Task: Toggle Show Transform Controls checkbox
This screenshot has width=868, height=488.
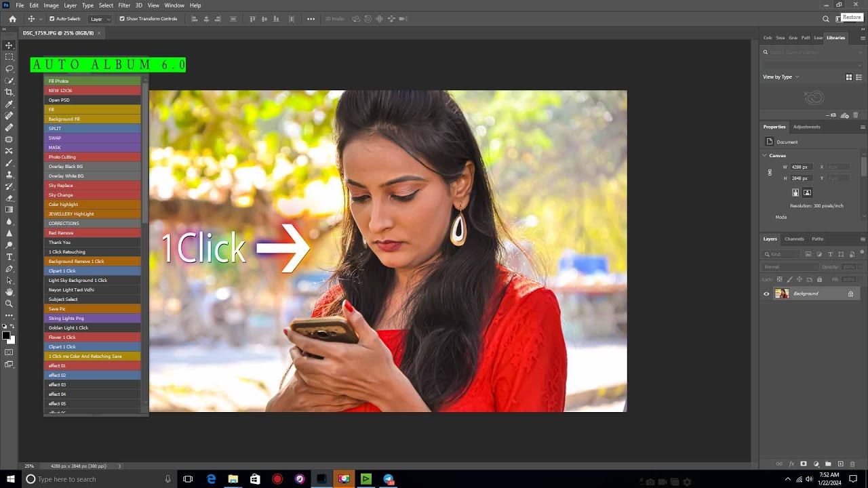Action: tap(122, 19)
